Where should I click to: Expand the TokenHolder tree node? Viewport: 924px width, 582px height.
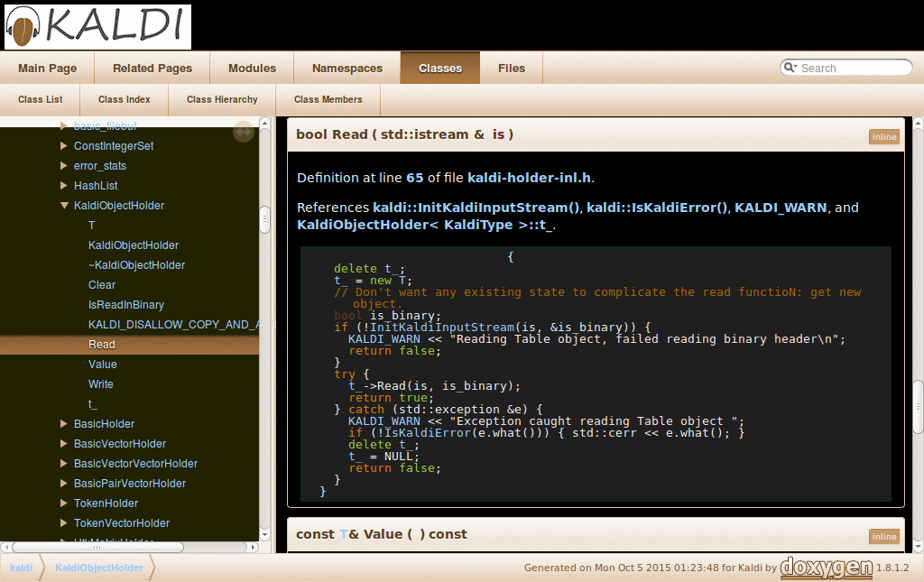(63, 503)
